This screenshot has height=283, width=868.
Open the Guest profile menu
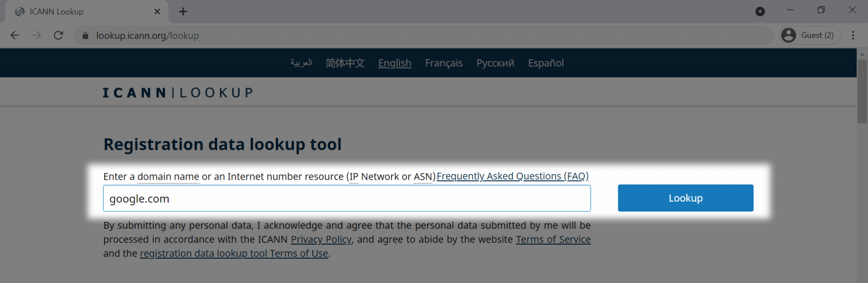pyautogui.click(x=810, y=36)
